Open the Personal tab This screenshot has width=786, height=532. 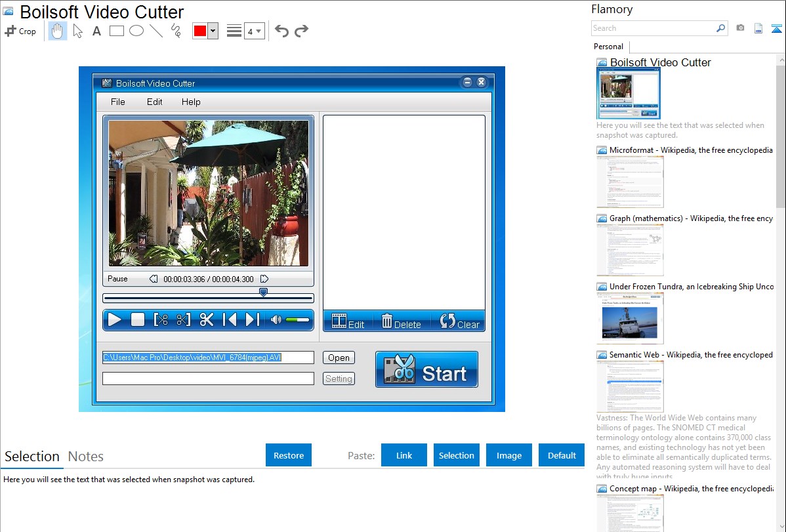pos(609,47)
